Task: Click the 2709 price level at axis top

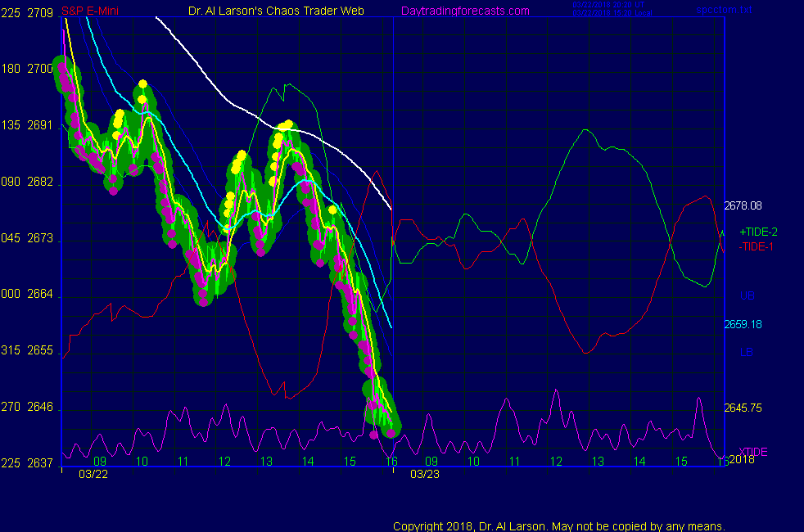Action: [41, 12]
